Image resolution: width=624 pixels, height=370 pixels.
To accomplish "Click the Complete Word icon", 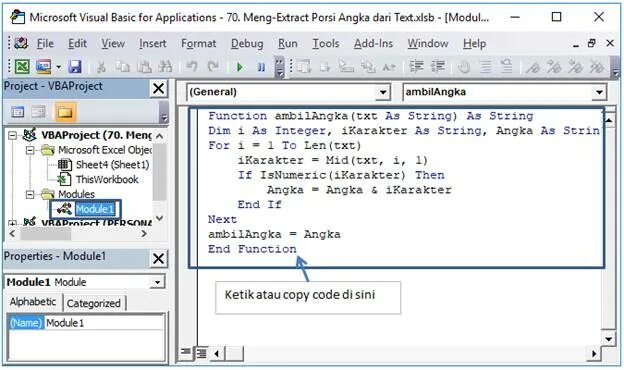I will pyautogui.click(x=389, y=67).
